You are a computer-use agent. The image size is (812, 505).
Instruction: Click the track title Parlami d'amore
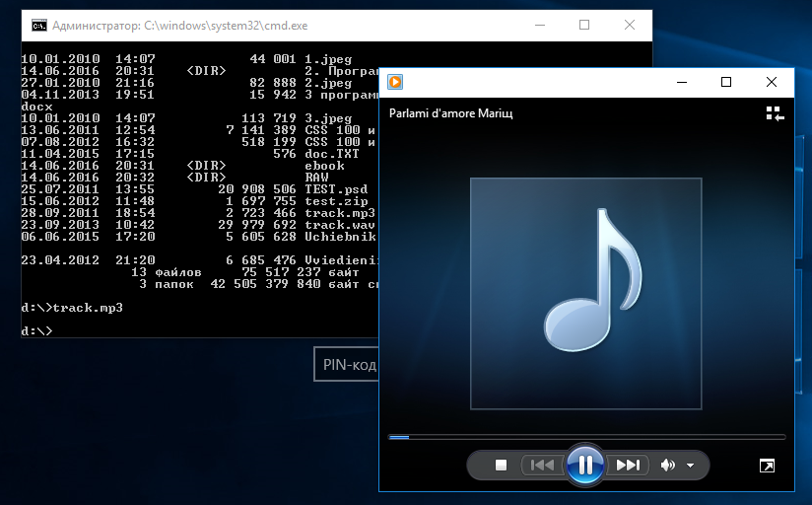(450, 113)
